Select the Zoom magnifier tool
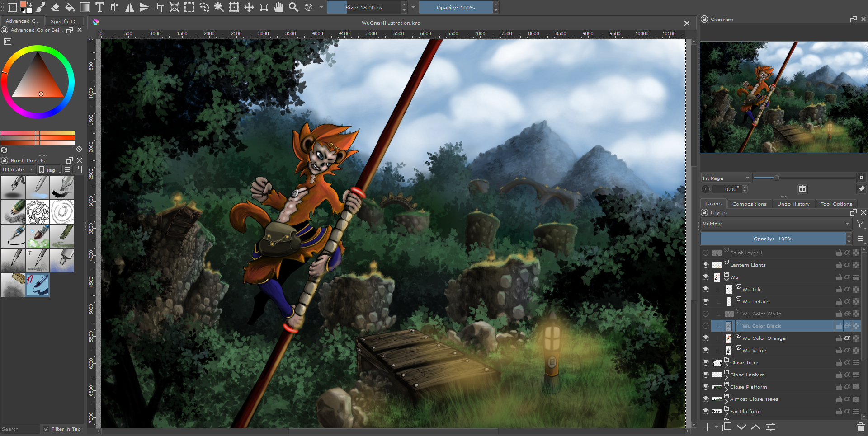The height and width of the screenshot is (436, 868). 293,7
